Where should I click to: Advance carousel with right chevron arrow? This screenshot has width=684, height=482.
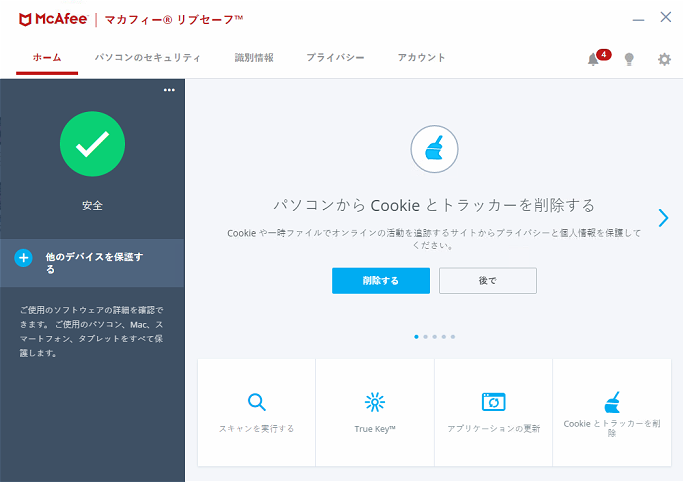(663, 218)
